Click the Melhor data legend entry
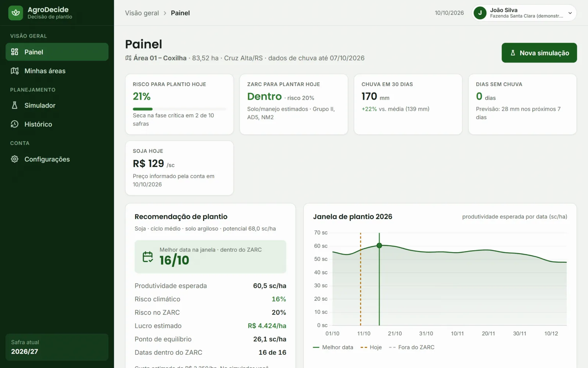588x368 pixels. pos(333,347)
